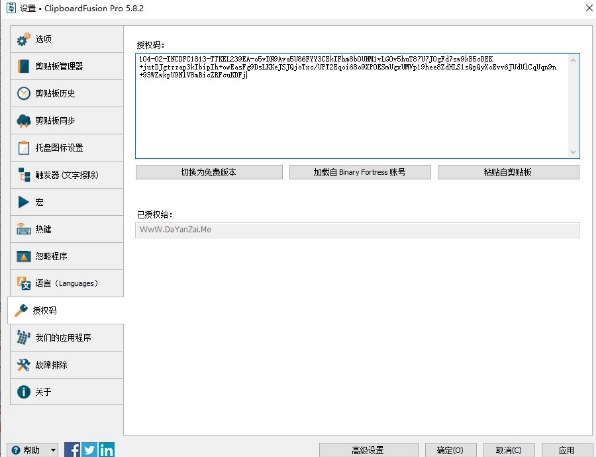The image size is (596, 457).
Task: Click the ClipboardFusion title bar app icon
Action: coord(11,8)
